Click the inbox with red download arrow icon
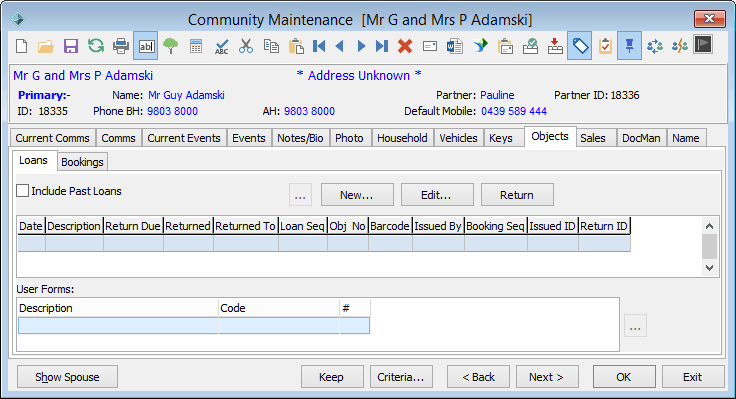The image size is (736, 399). pos(555,46)
